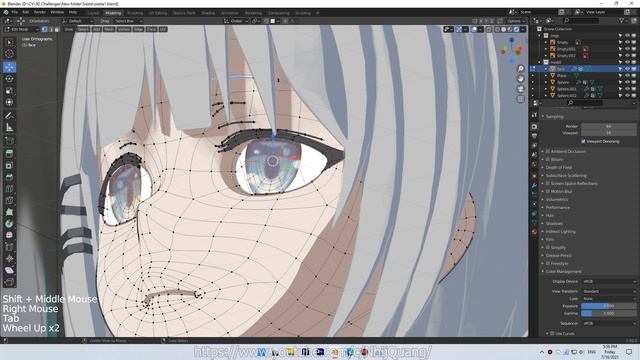Select the Smooth tool
The image size is (640, 360).
[9, 235]
